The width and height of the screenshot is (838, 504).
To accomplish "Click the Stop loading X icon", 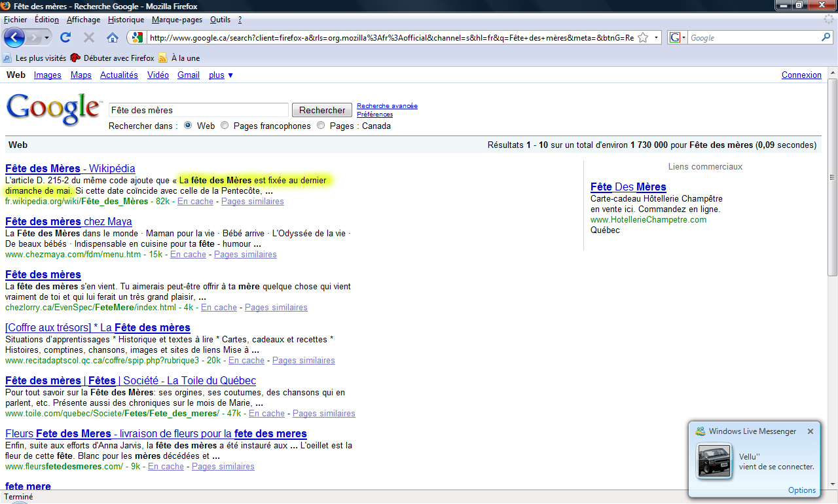I will (89, 37).
